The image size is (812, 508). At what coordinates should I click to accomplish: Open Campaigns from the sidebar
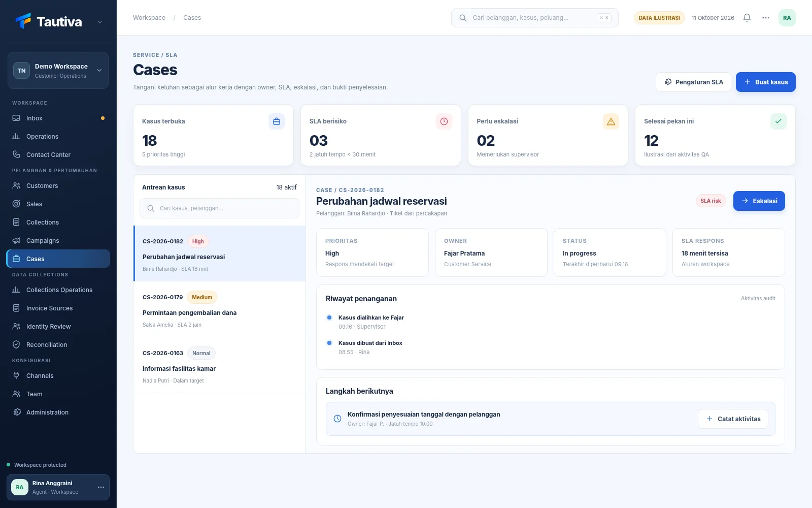click(58, 241)
